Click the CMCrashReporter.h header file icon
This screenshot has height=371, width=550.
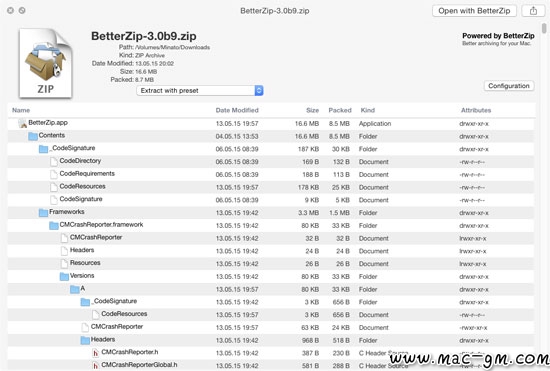(95, 353)
